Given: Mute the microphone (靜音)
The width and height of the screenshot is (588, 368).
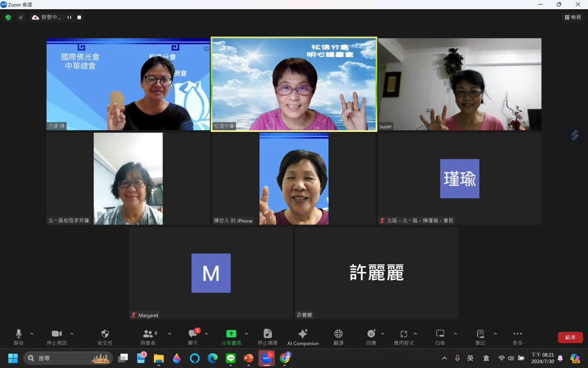Looking at the screenshot, I should (x=19, y=337).
